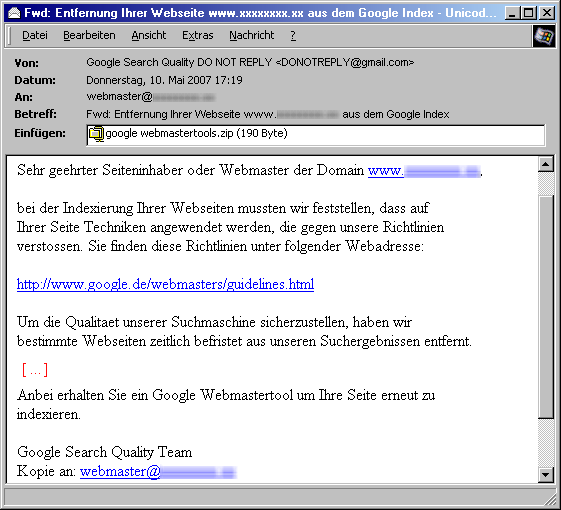
Task: Click the Von sender address text
Action: coord(250,62)
